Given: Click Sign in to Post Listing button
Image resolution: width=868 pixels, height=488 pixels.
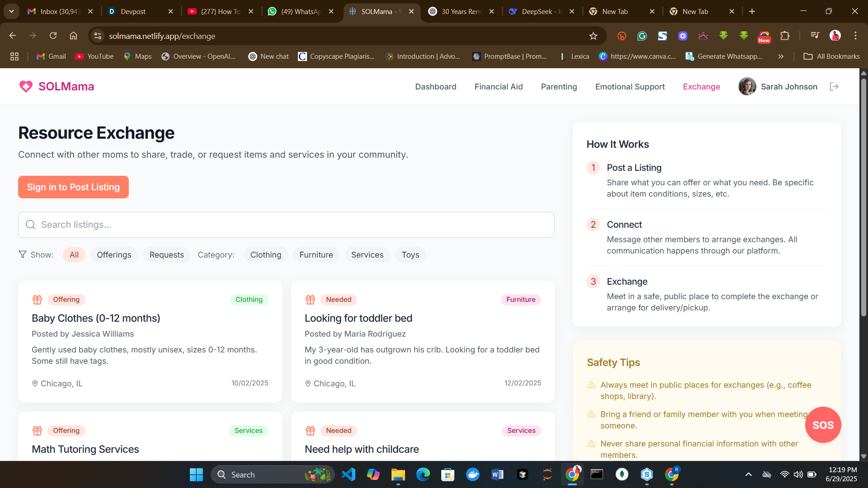Looking at the screenshot, I should click(73, 187).
